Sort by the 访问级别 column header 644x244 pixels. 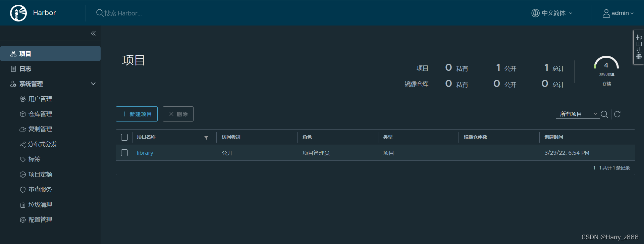pyautogui.click(x=231, y=137)
